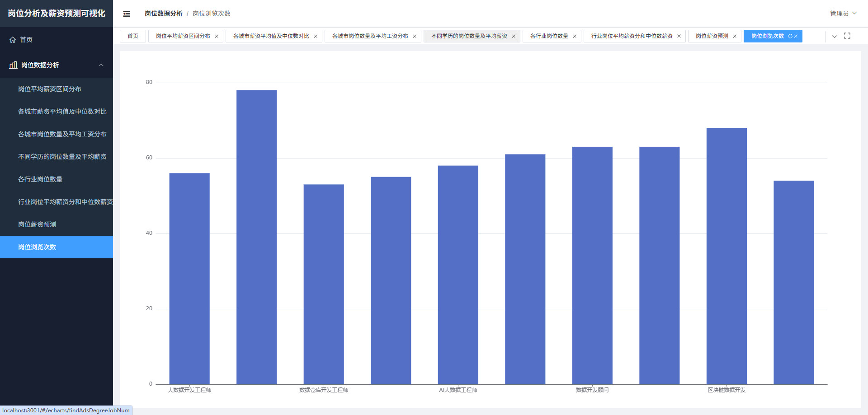
Task: Toggle the sidebar collapse hamburger icon
Action: [127, 14]
